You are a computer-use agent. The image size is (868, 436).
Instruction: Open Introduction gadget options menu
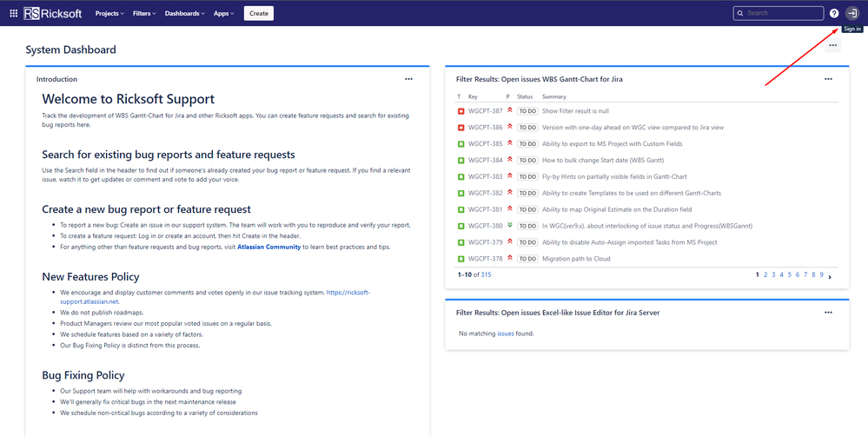pos(408,79)
